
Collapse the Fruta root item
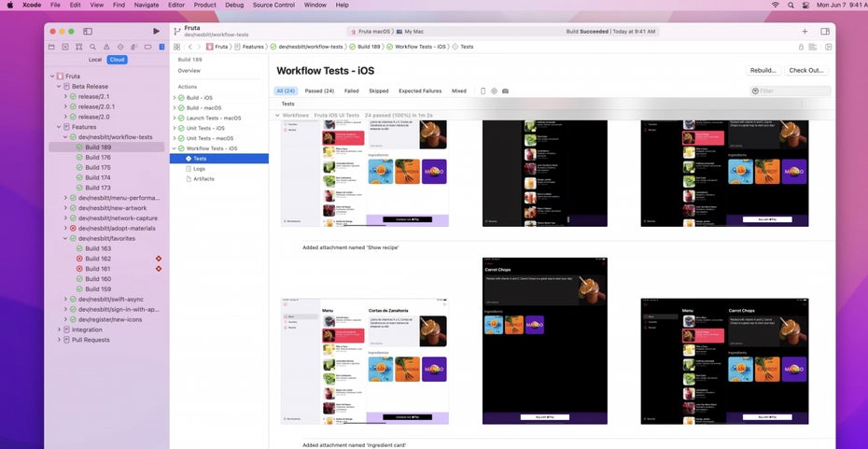coord(52,77)
